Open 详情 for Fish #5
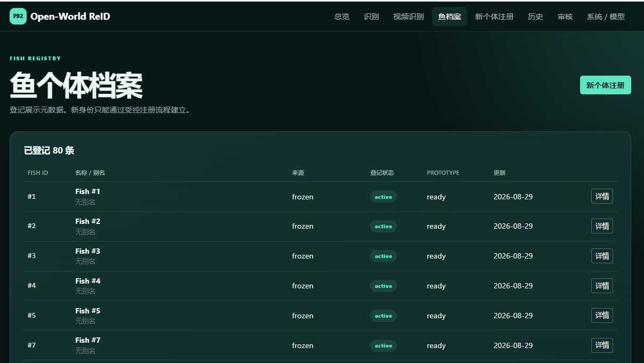 coord(602,316)
